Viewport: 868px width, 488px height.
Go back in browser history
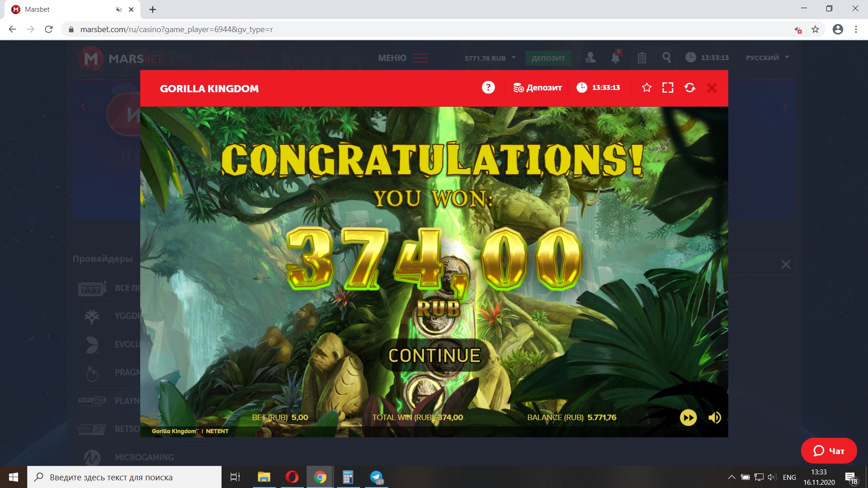12,29
